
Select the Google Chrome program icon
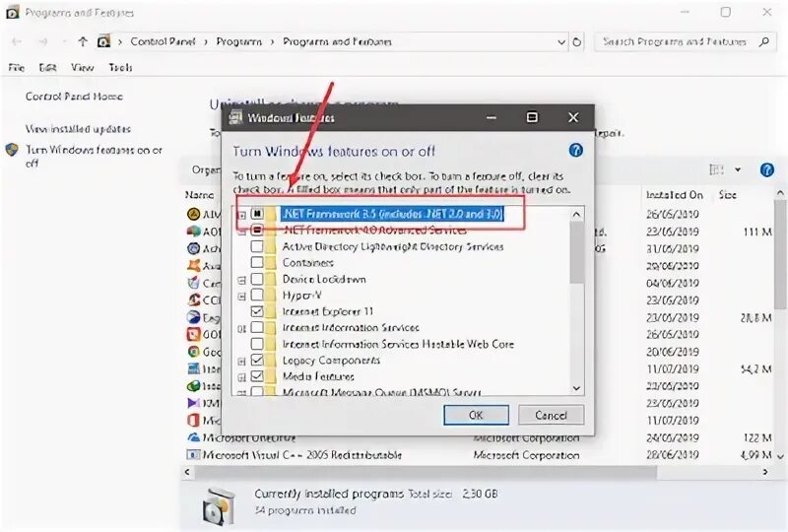coord(193,352)
